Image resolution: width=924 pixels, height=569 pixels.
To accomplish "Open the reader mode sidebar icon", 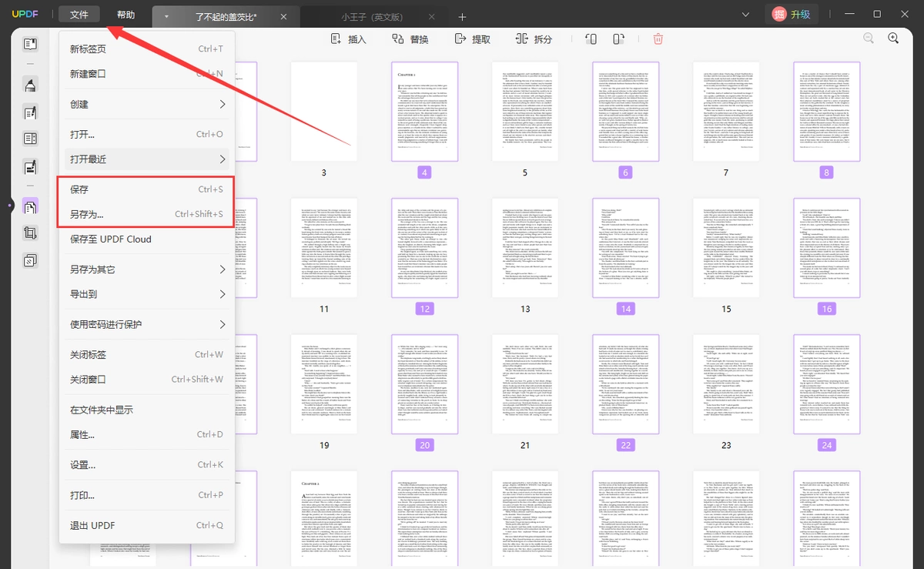I will coord(30,44).
